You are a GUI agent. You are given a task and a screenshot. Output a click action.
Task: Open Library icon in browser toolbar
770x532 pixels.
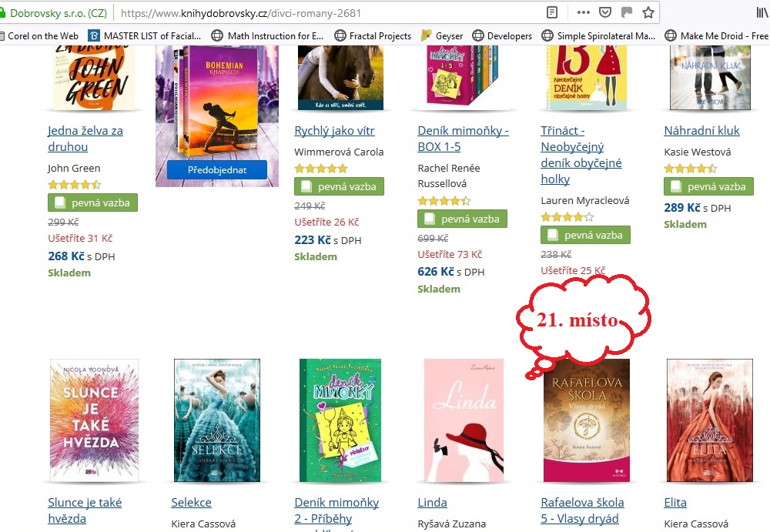pyautogui.click(x=762, y=12)
